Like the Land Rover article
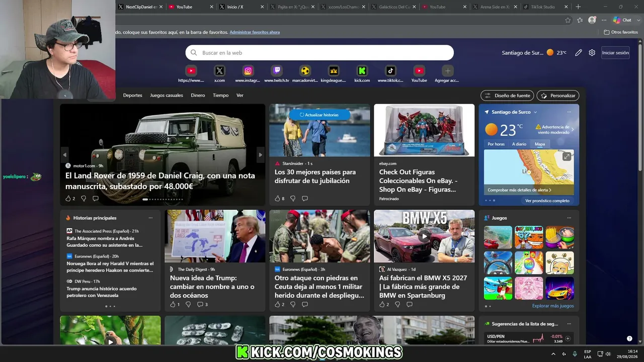 70,199
